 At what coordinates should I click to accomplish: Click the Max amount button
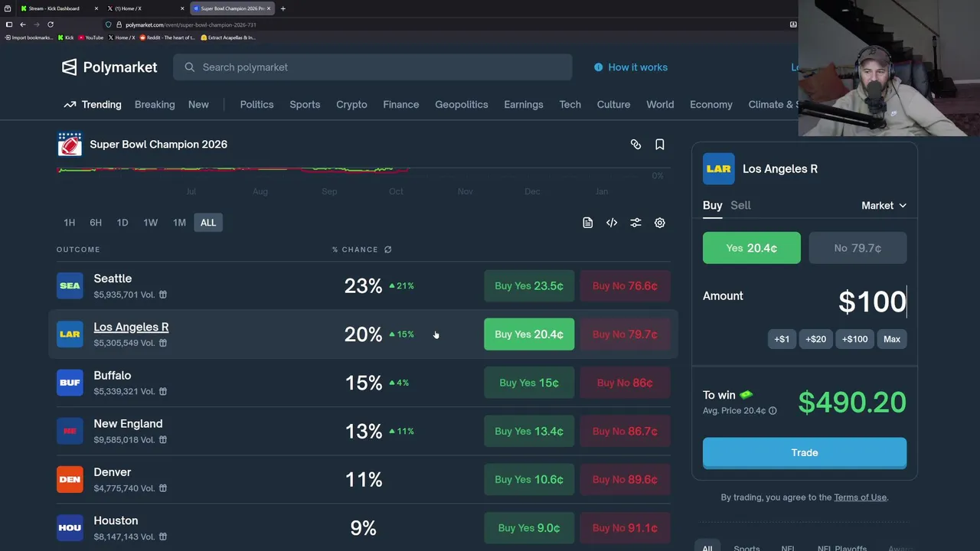[892, 339]
